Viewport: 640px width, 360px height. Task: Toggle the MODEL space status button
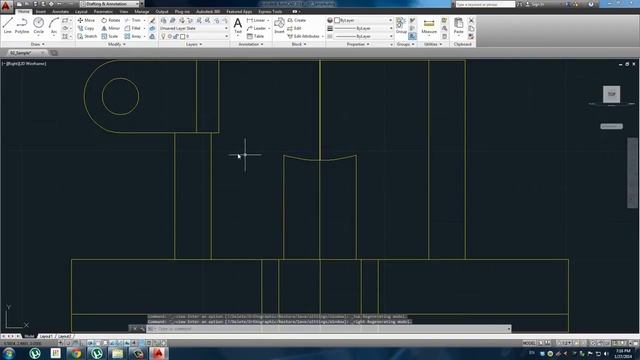point(529,343)
